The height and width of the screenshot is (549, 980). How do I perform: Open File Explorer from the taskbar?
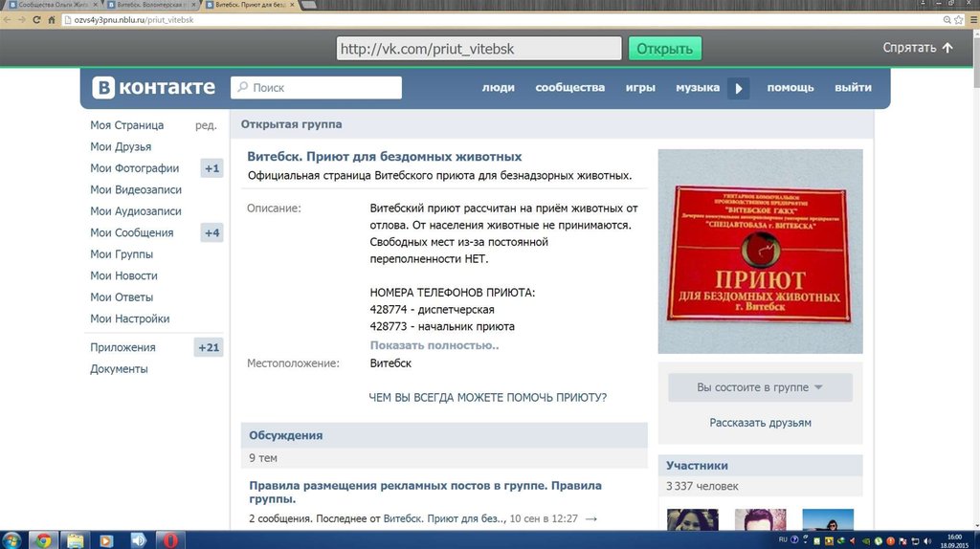[x=75, y=539]
